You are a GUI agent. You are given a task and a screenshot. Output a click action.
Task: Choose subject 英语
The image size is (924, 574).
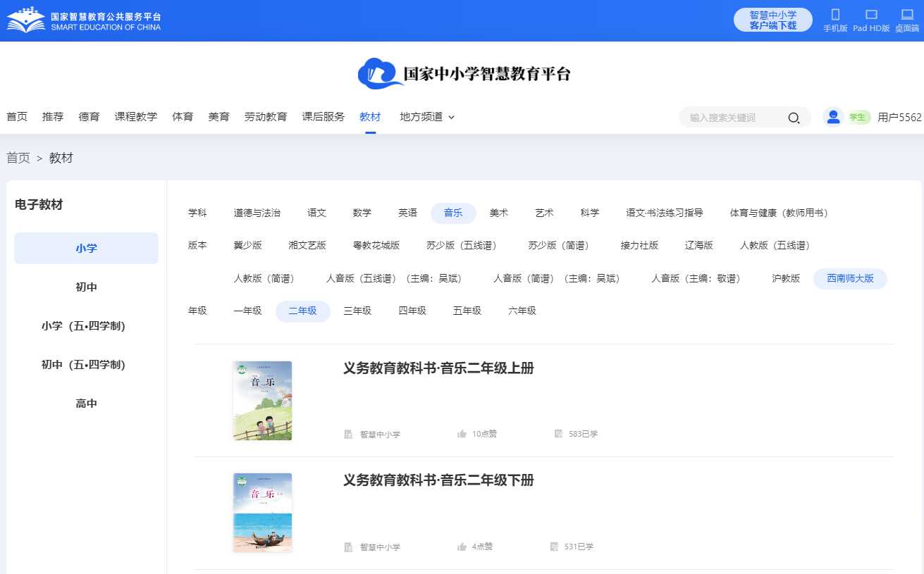coord(407,213)
